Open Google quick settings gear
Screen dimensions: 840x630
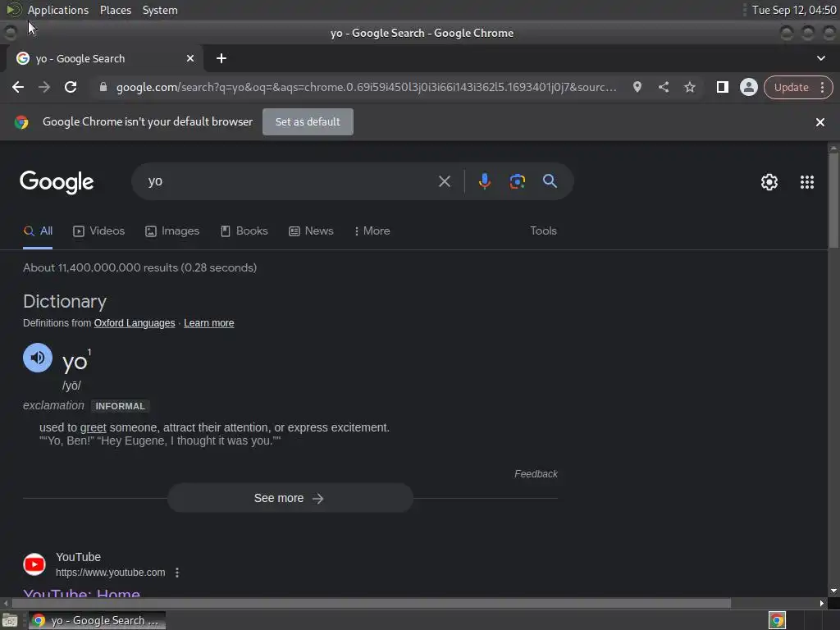[x=769, y=182]
